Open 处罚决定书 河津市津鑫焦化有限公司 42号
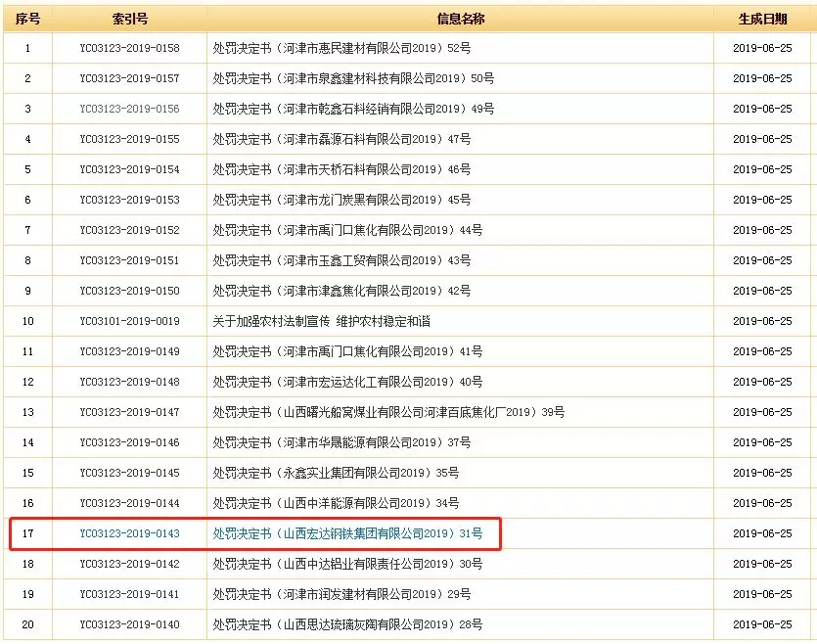This screenshot has width=817, height=644. [341, 291]
